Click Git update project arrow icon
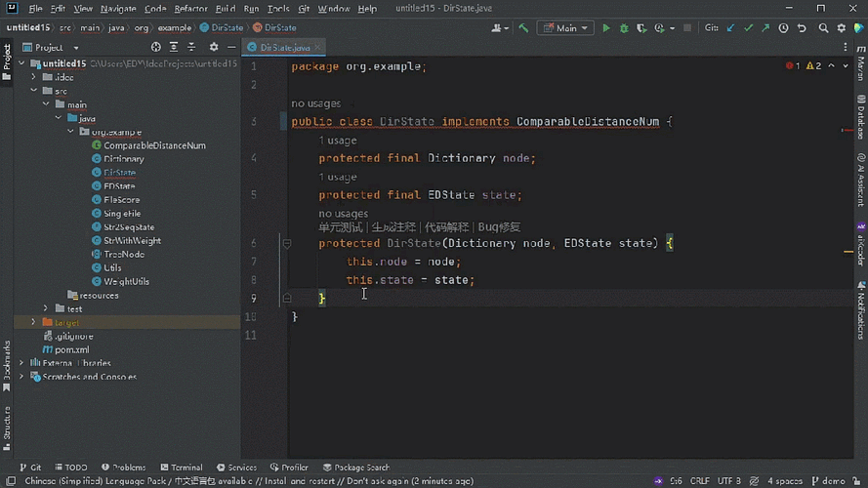This screenshot has width=868, height=488. tap(731, 28)
